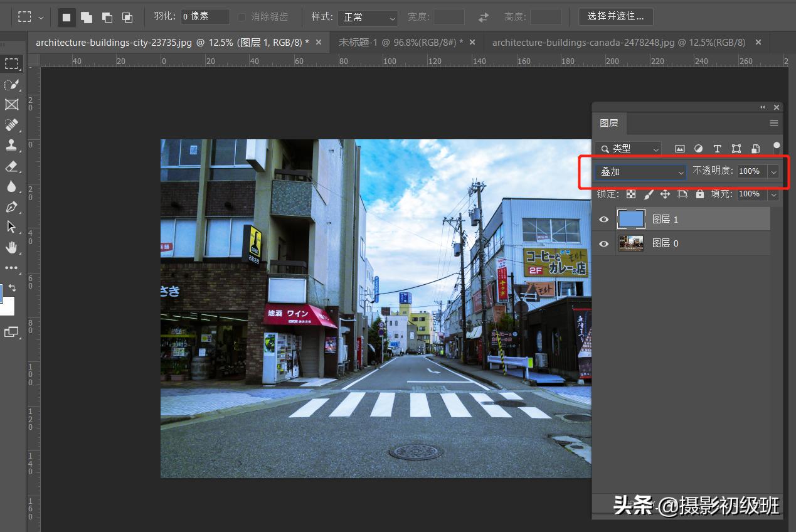Open the 不透明度 opacity dropdown
The width and height of the screenshot is (796, 532).
tap(773, 171)
